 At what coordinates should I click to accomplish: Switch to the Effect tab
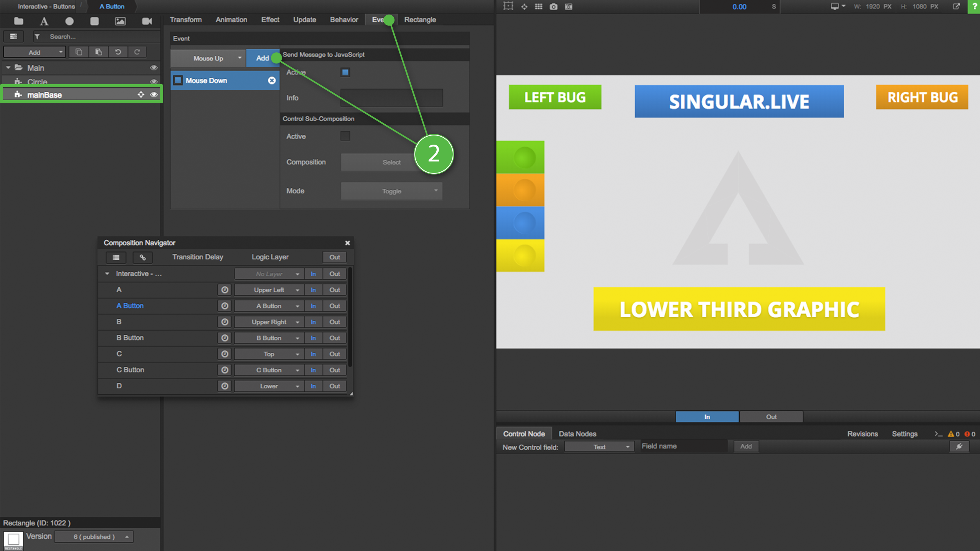(270, 20)
